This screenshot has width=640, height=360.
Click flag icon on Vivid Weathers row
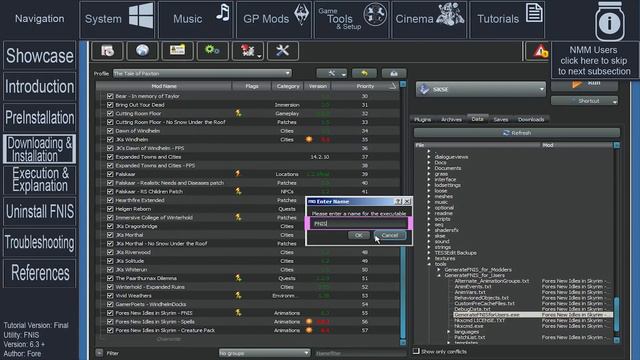pos(238,296)
